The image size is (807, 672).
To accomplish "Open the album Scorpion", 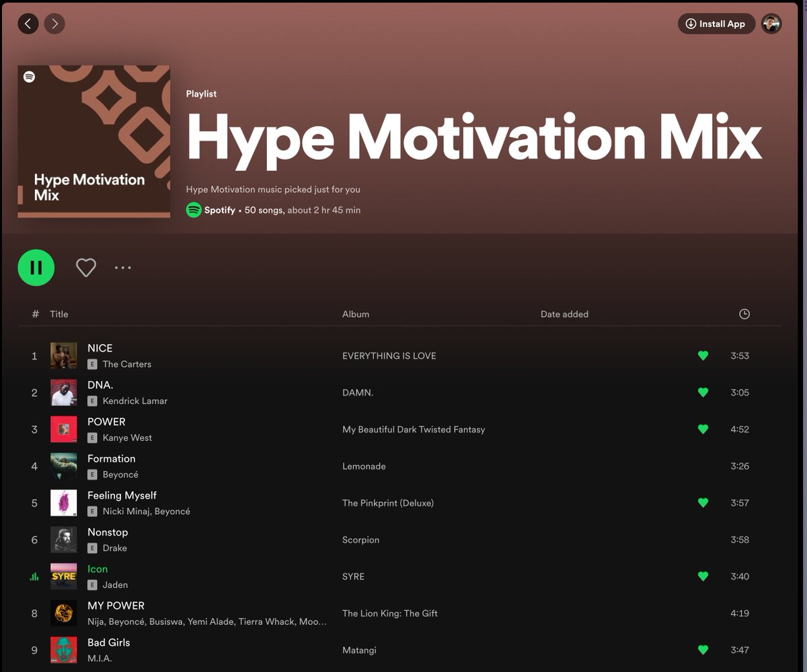I will coord(361,540).
